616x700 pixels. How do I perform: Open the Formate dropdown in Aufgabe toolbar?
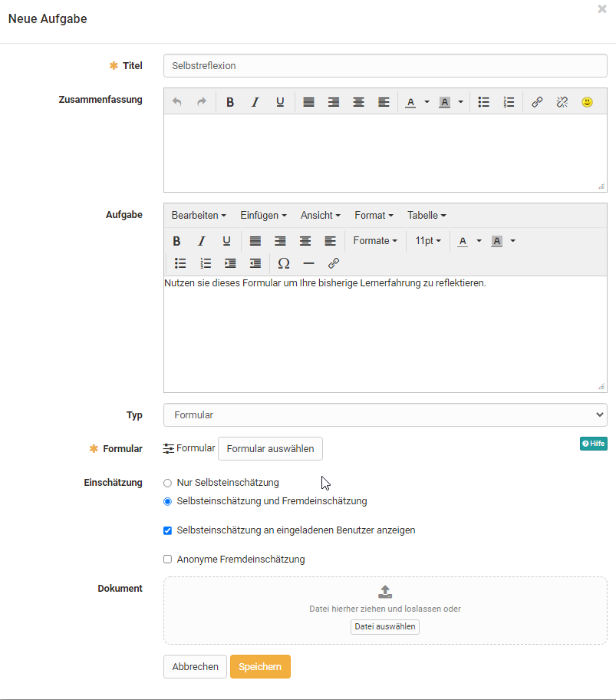pos(375,240)
